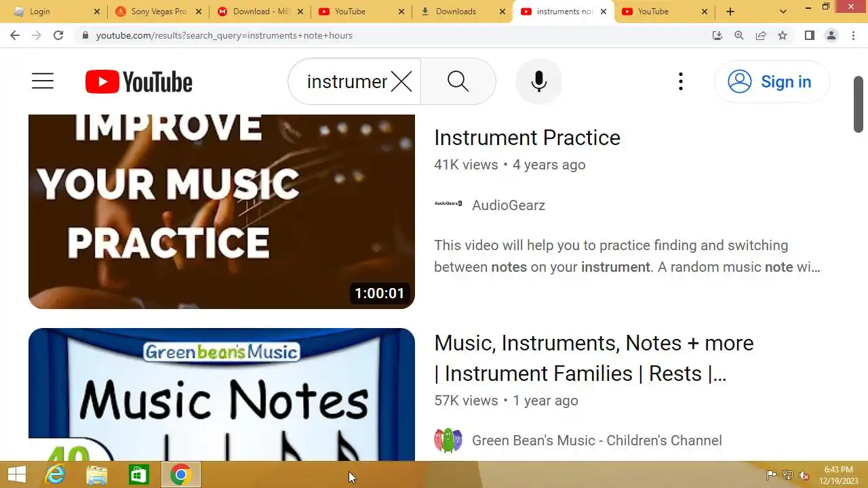Click the Green Bean's Music avatar
Image resolution: width=868 pixels, height=488 pixels.
click(x=448, y=441)
